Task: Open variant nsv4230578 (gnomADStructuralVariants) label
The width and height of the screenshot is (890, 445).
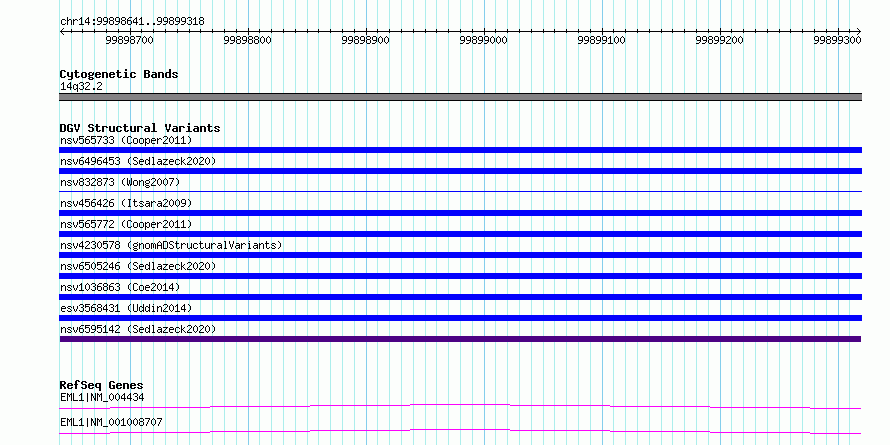Action: pyautogui.click(x=171, y=245)
